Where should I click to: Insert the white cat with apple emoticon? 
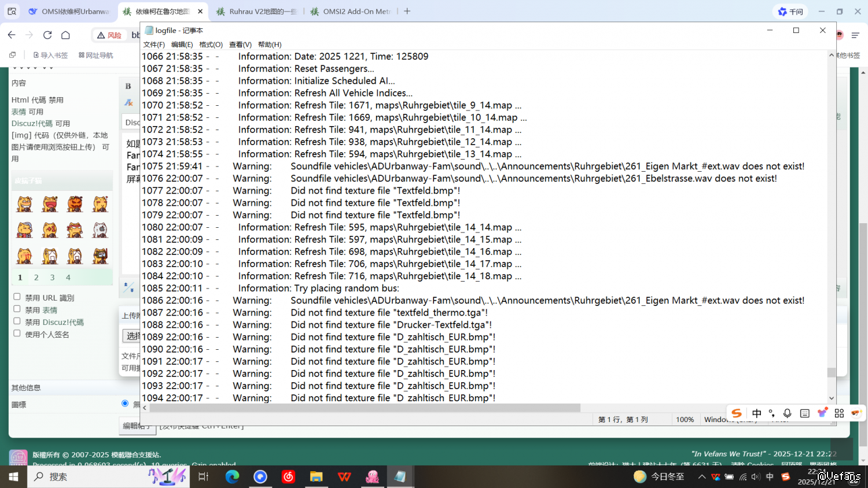tap(100, 230)
